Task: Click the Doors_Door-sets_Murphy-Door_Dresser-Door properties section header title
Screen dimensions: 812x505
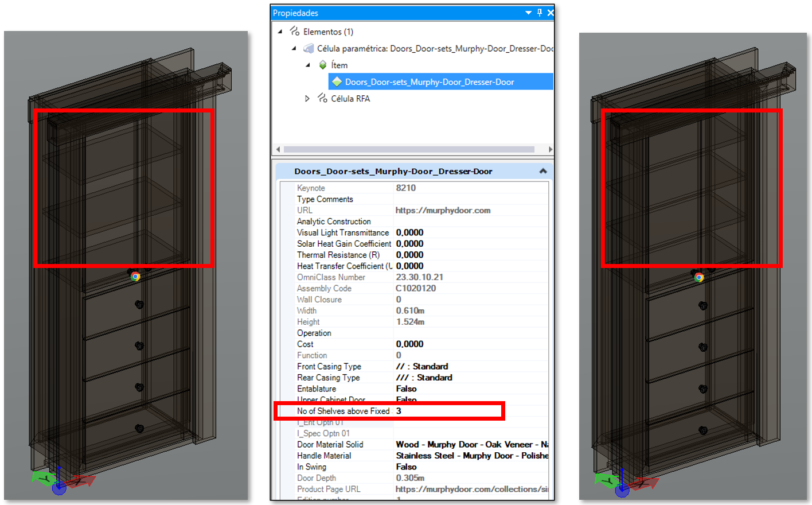Action: point(393,171)
